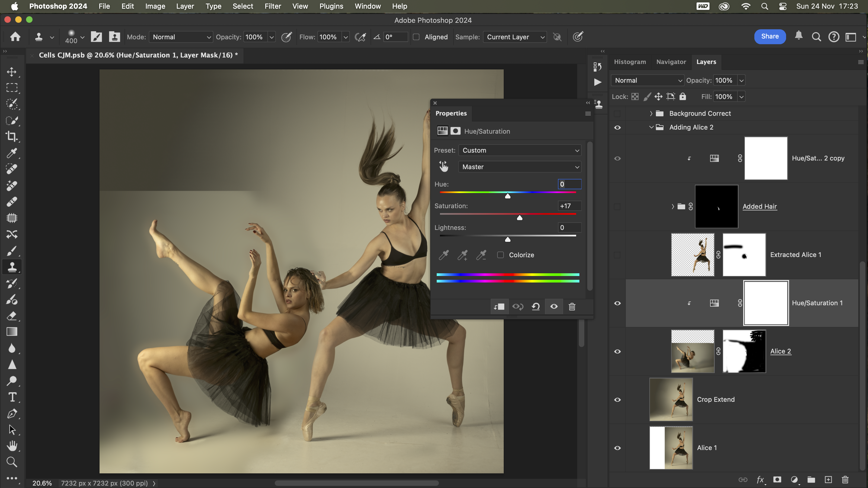Select the Gradient tool
The height and width of the screenshot is (488, 868).
point(12,332)
